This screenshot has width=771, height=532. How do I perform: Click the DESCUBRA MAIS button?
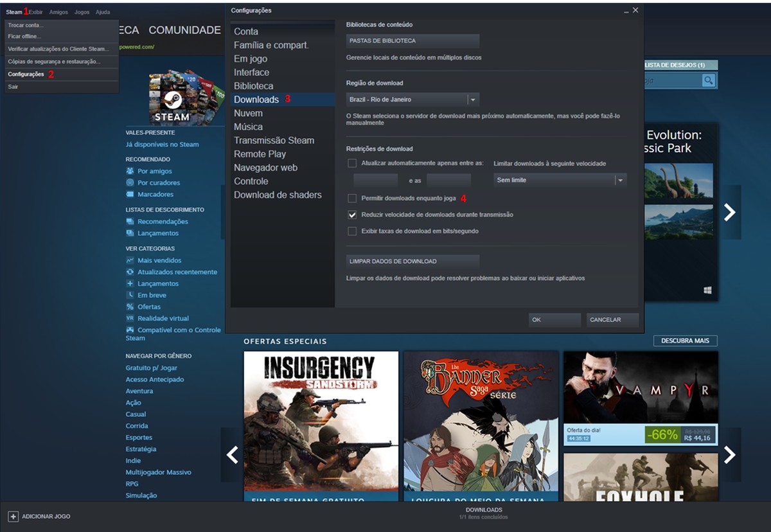(686, 341)
